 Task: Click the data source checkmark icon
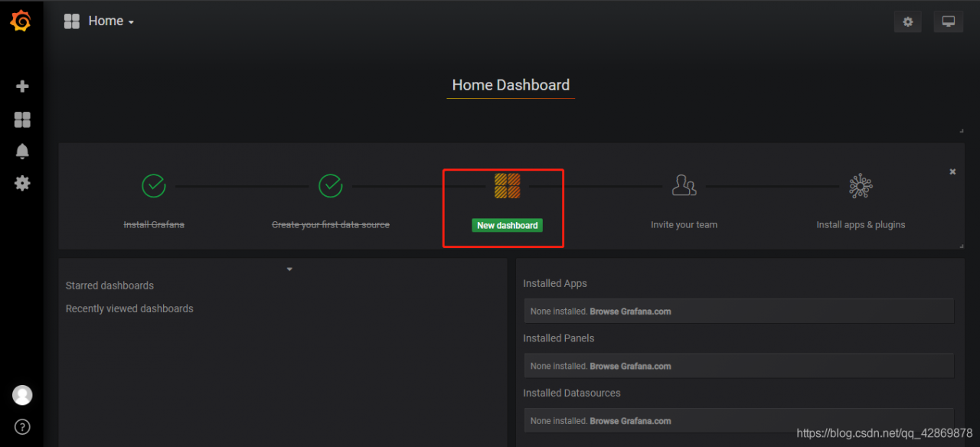click(x=331, y=185)
